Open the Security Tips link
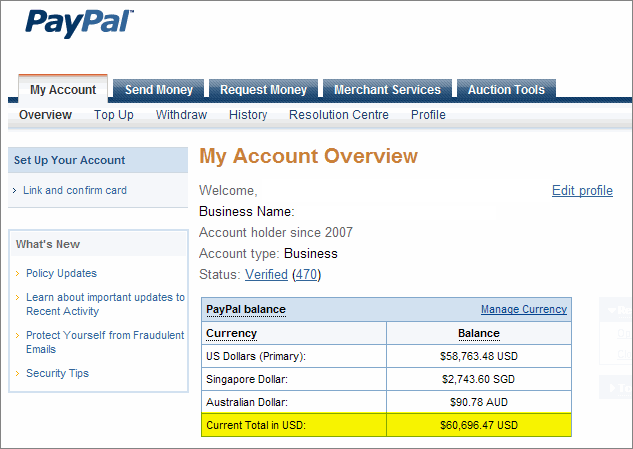The image size is (633, 449). pos(57,373)
